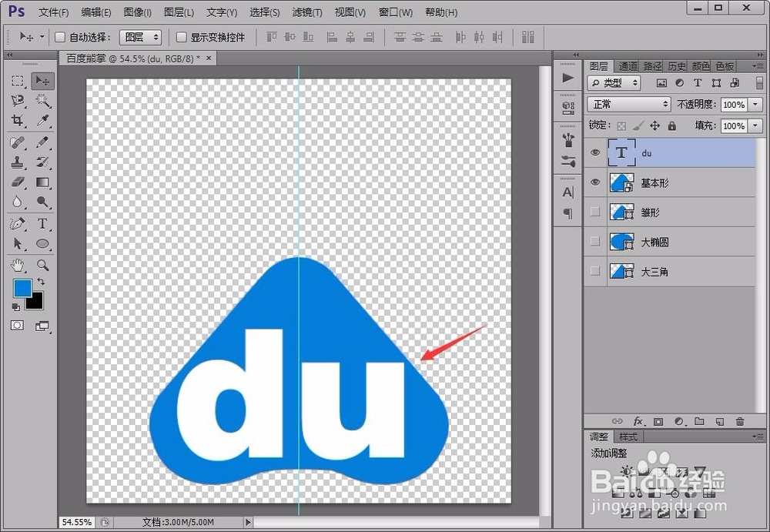Screen dimensions: 770x532
Task: Click the 不透明度 100% value field
Action: pos(734,104)
